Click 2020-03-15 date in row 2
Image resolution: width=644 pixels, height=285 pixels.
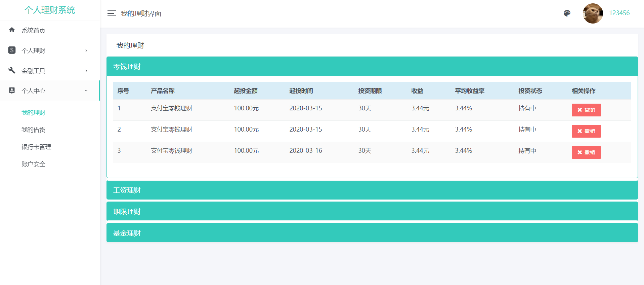[x=306, y=130]
